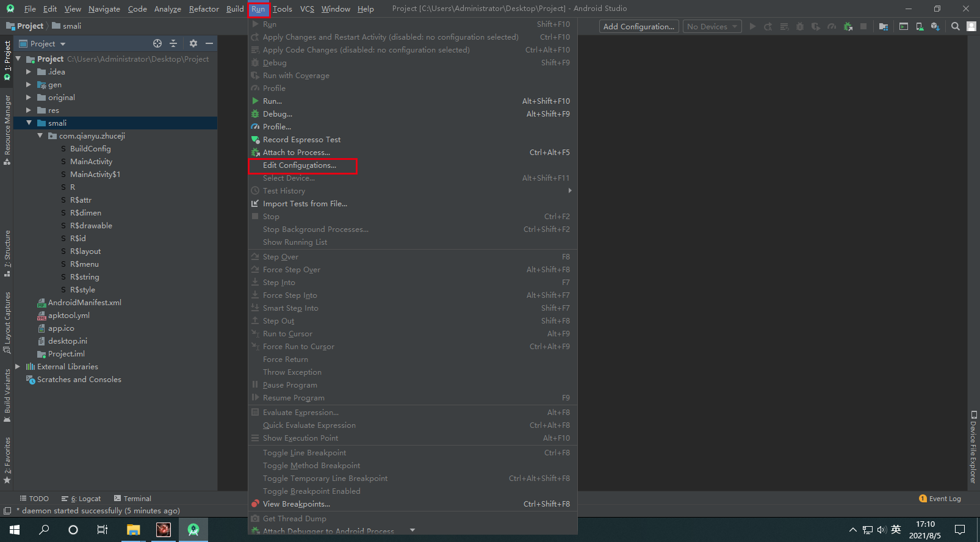Click Apply Code Changes toolbar icon
The height and width of the screenshot is (542, 980).
[x=784, y=26]
